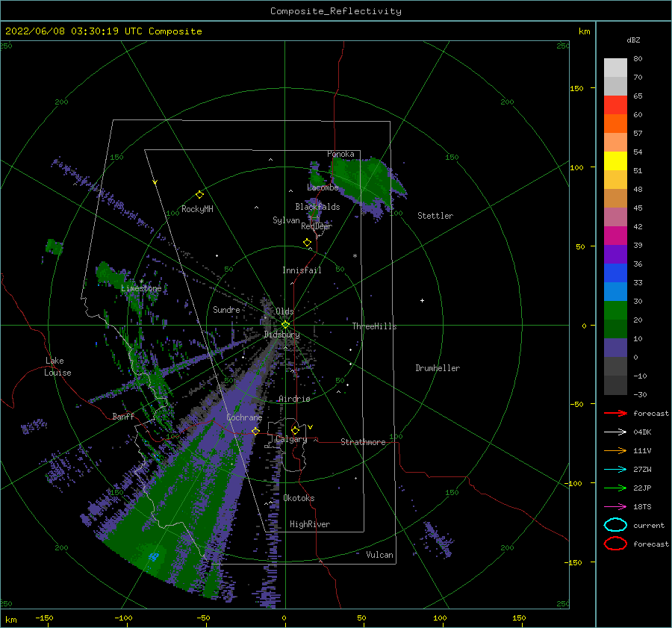Click the 04DK legend text

click(x=642, y=432)
